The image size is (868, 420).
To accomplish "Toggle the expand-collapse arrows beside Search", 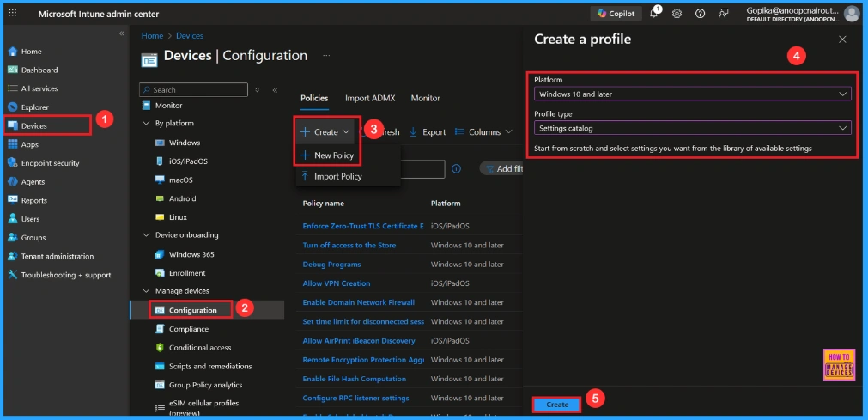I will point(257,90).
